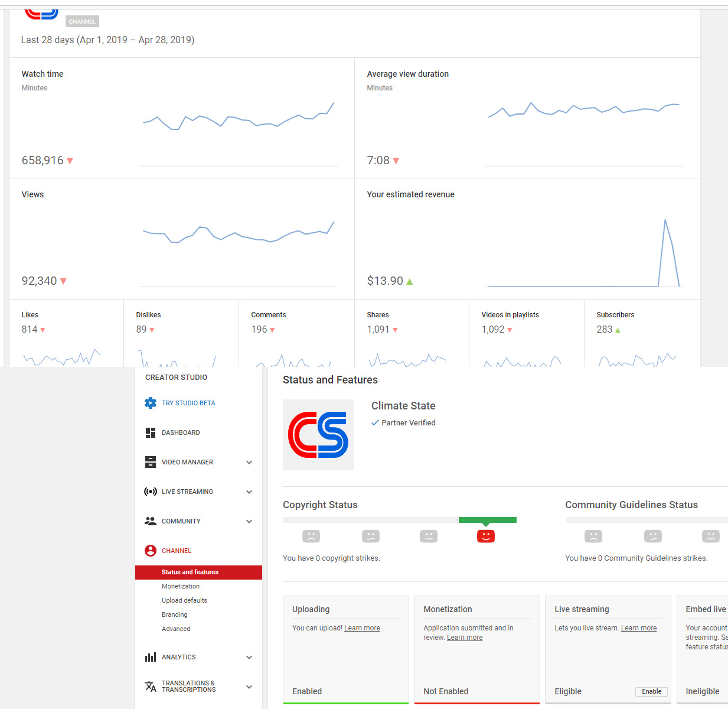This screenshot has height=709, width=728.
Task: Expand the Analytics section chevron
Action: click(249, 658)
